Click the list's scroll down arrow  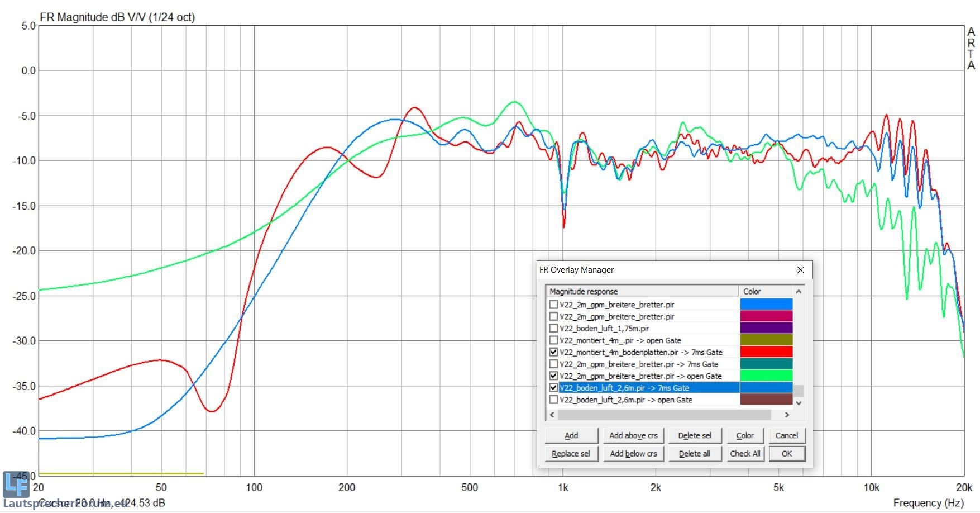pyautogui.click(x=799, y=403)
